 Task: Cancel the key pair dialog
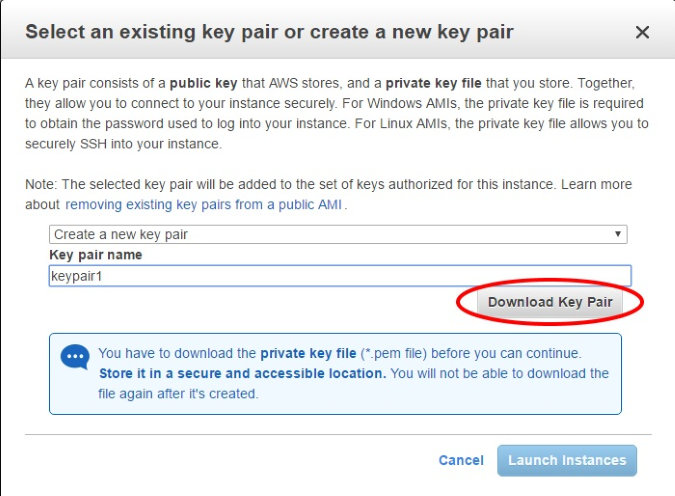(x=461, y=460)
